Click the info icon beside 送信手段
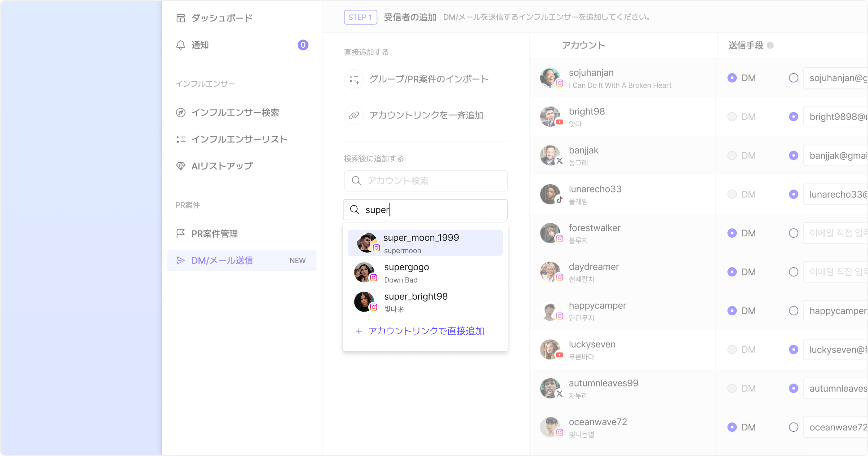 pos(770,46)
